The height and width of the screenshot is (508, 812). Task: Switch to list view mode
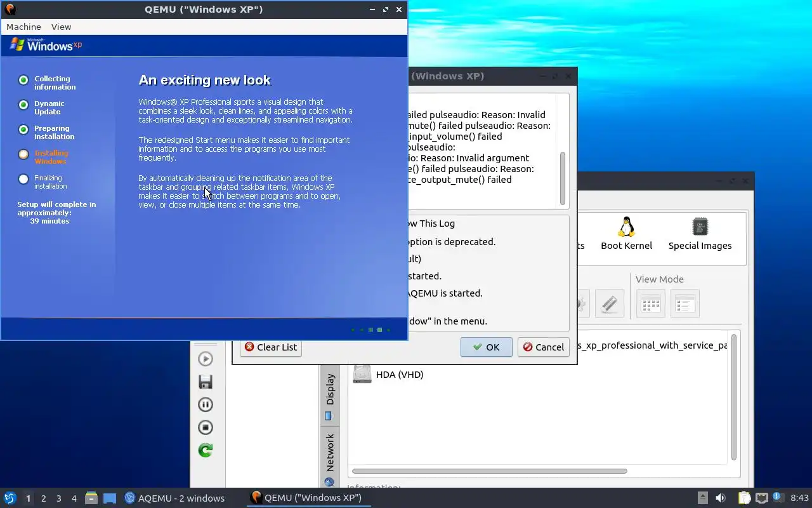[x=685, y=304]
